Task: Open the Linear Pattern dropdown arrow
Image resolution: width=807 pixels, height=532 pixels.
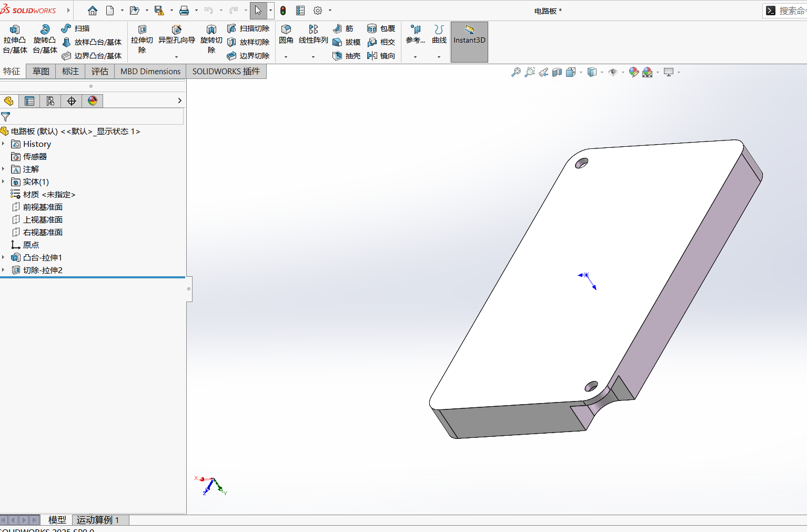Action: pyautogui.click(x=313, y=57)
